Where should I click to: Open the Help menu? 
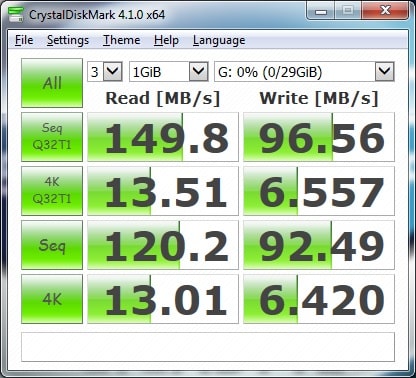166,40
